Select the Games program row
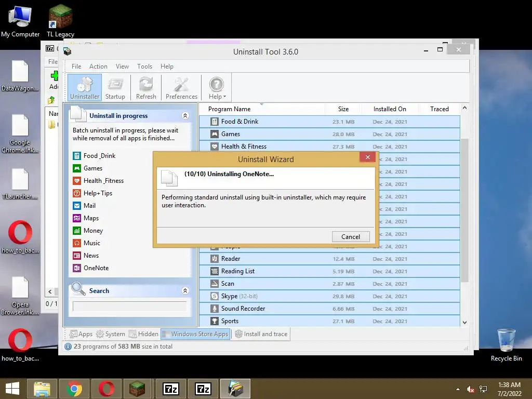The height and width of the screenshot is (399, 532). click(329, 134)
